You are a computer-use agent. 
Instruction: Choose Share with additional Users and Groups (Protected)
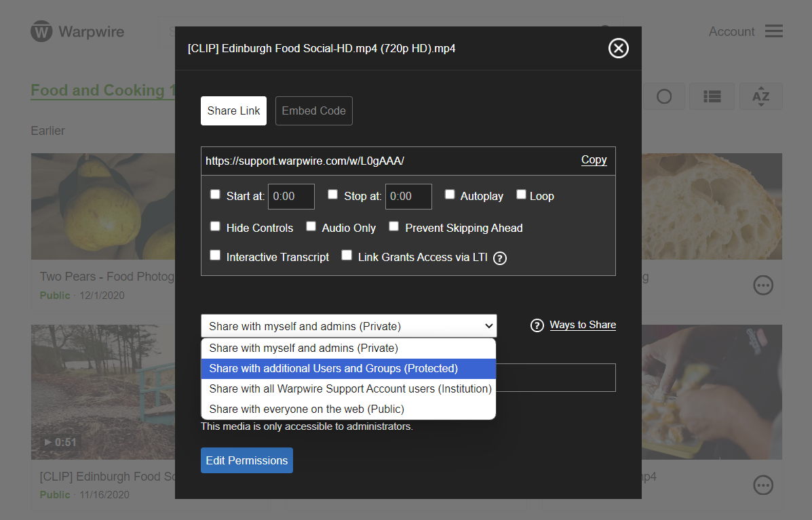349,368
